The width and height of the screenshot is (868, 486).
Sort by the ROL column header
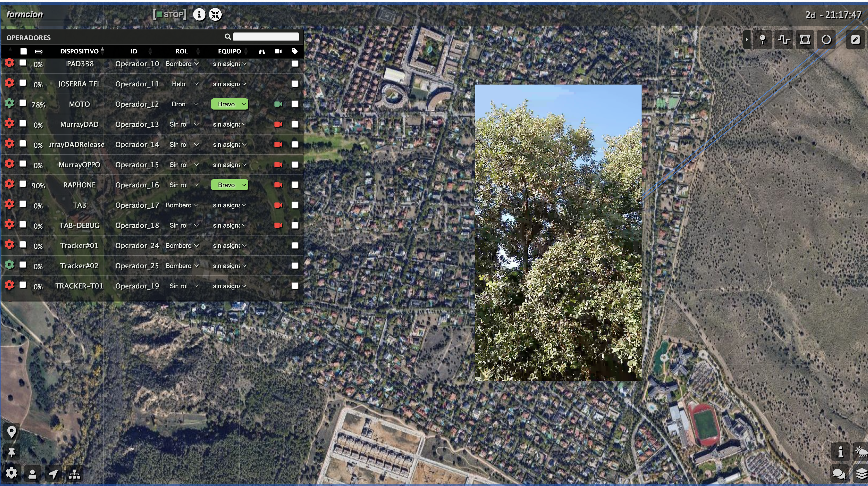[182, 51]
